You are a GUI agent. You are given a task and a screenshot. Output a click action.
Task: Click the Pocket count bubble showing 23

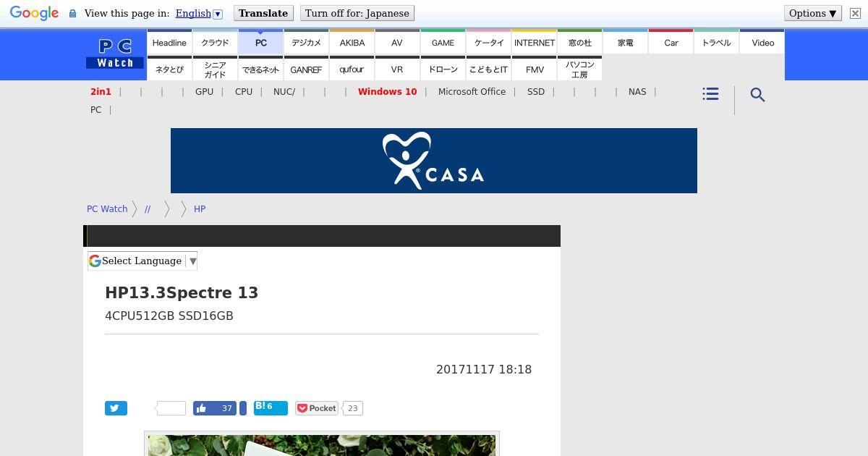coord(352,408)
